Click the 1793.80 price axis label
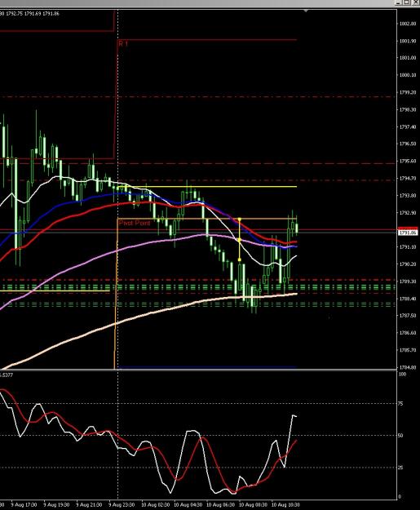This screenshot has width=420, height=510. tap(408, 196)
